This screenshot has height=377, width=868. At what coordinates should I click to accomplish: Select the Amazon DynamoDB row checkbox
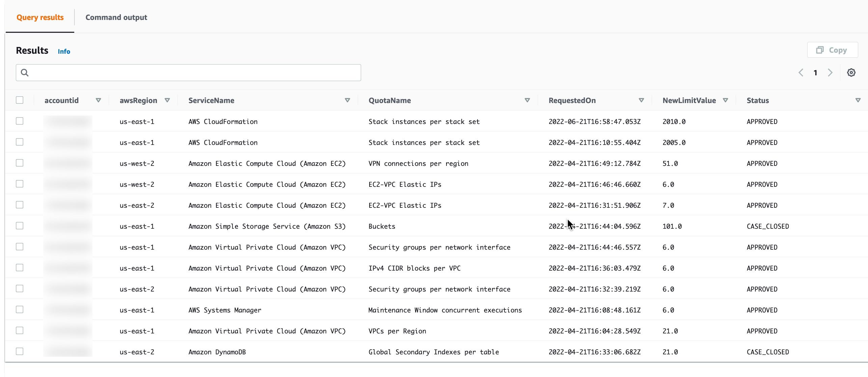[20, 351]
